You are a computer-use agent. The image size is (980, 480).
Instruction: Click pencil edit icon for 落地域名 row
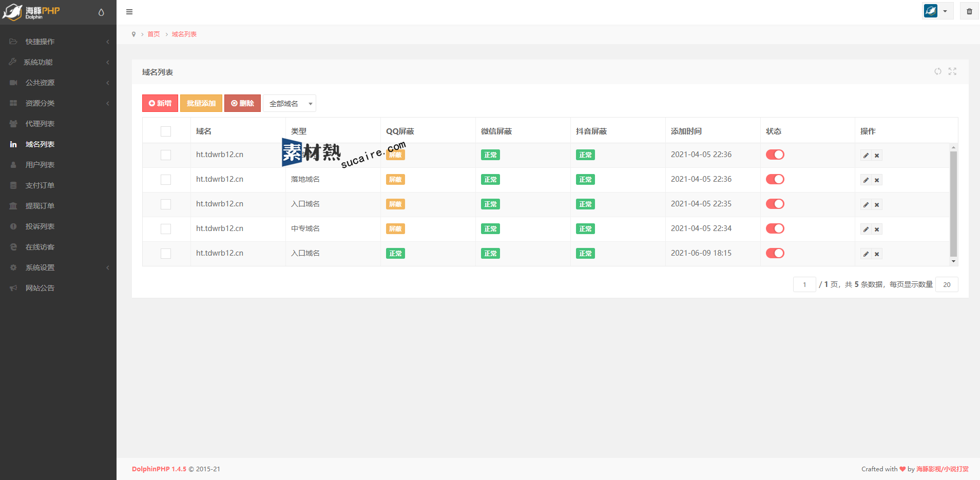click(866, 180)
